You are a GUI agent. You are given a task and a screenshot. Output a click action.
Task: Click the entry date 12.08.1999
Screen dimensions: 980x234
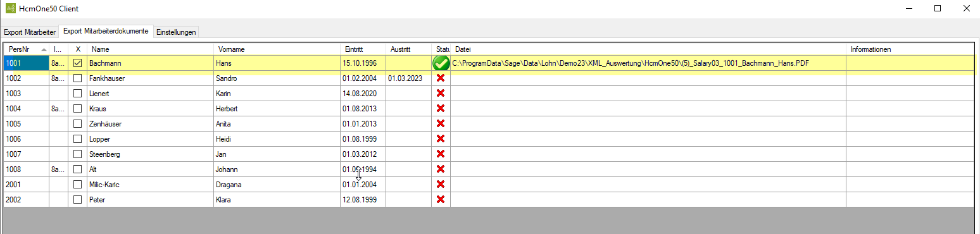coord(360,200)
